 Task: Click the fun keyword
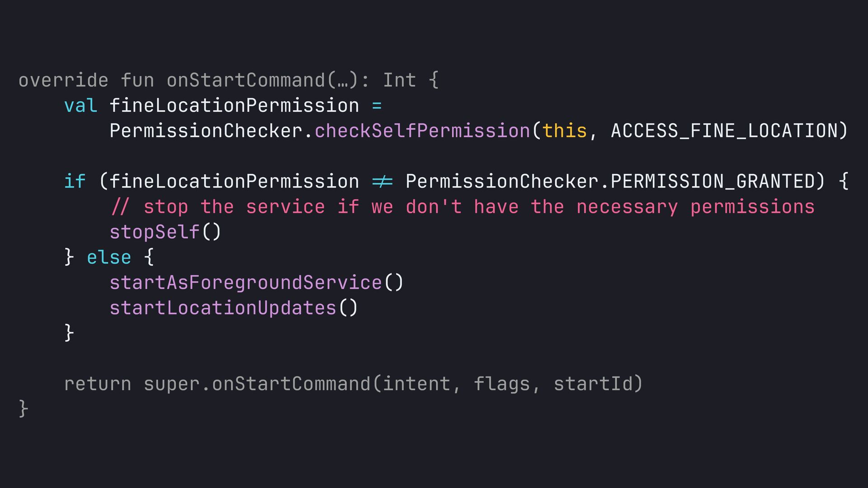coord(137,80)
